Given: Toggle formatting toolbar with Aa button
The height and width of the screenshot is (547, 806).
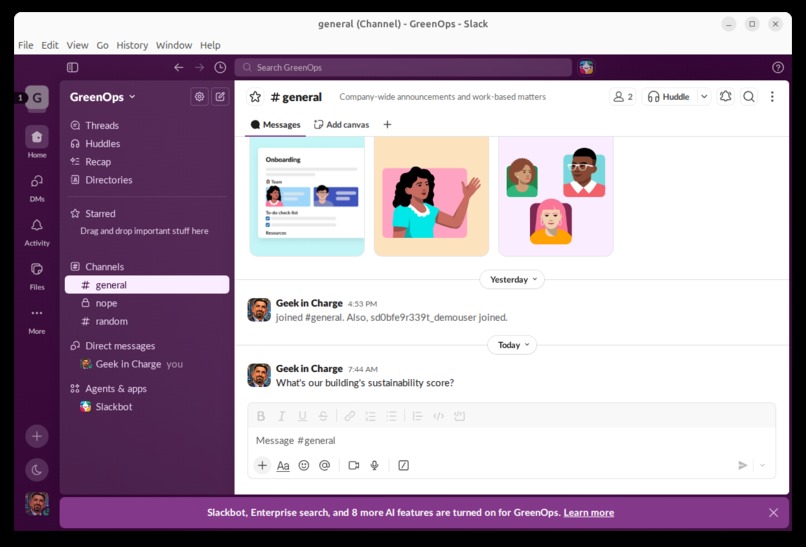Looking at the screenshot, I should click(283, 466).
